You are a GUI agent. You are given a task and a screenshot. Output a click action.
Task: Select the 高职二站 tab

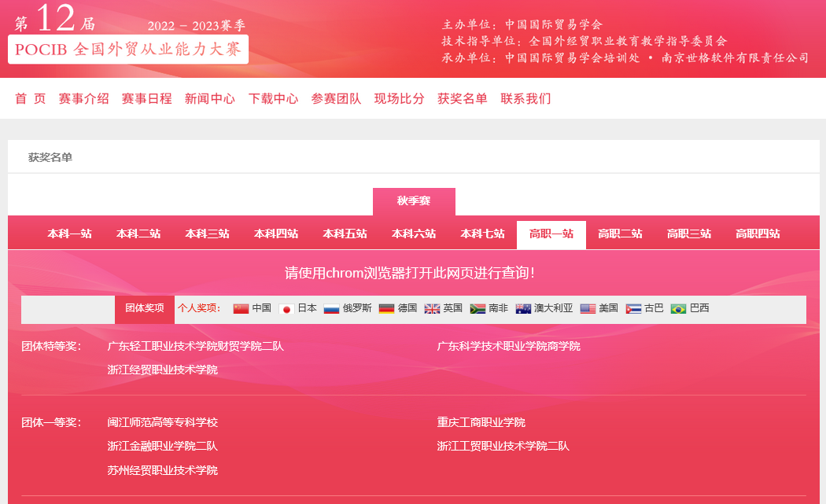click(x=620, y=234)
